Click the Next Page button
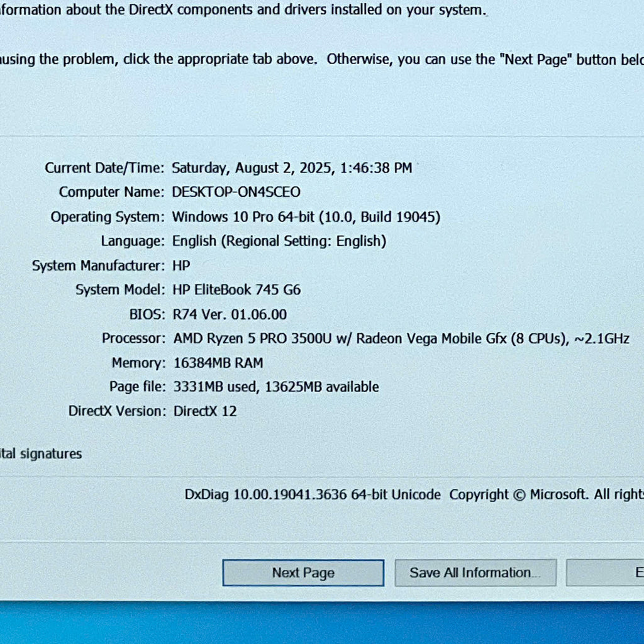644x644 pixels. click(x=303, y=572)
